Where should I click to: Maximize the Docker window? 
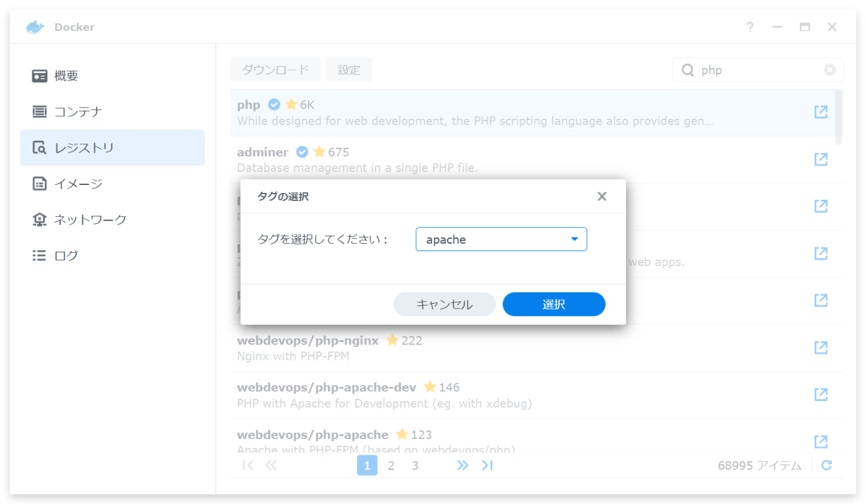[x=805, y=27]
